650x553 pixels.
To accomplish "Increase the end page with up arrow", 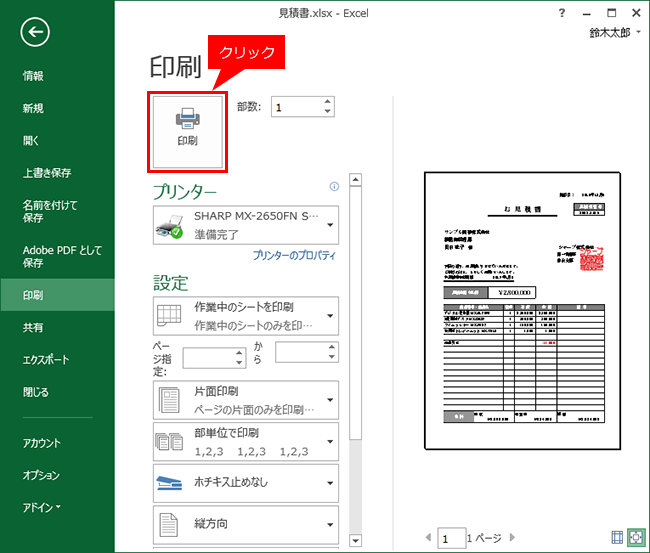I will (332, 347).
